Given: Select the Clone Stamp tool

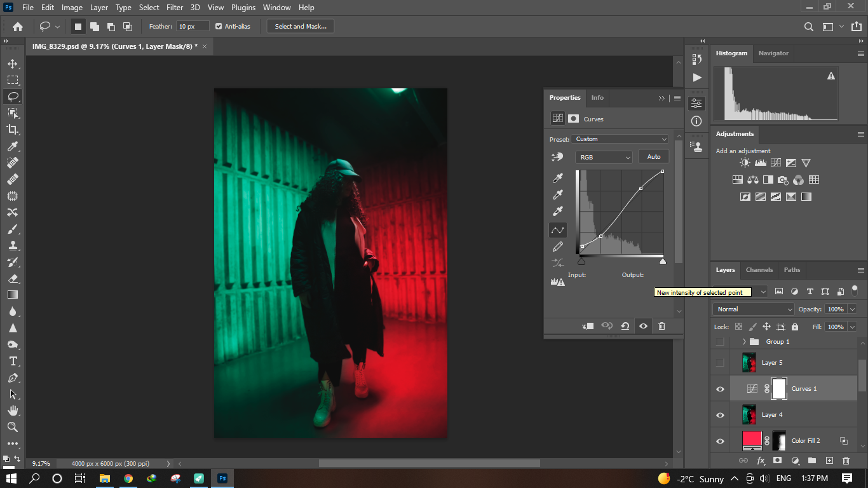Looking at the screenshot, I should pos(12,245).
